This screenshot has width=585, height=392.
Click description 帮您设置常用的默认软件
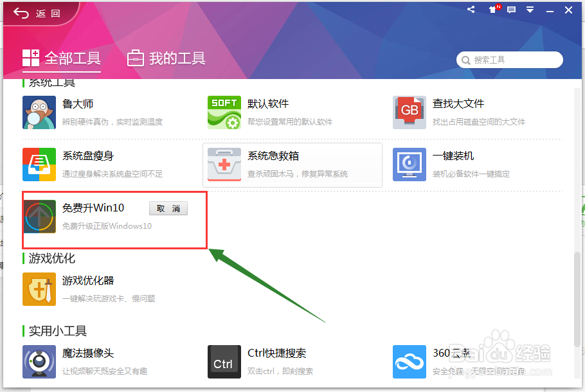tap(289, 122)
